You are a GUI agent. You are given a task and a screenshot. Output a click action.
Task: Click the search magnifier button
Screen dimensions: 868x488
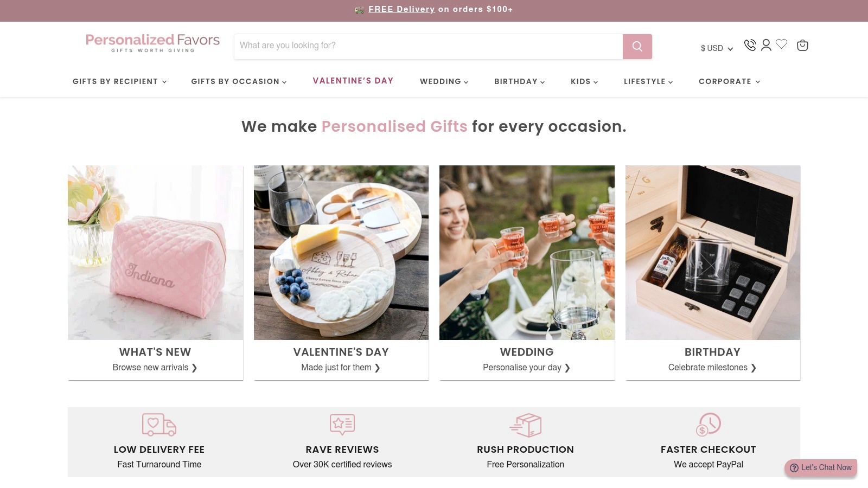click(637, 47)
